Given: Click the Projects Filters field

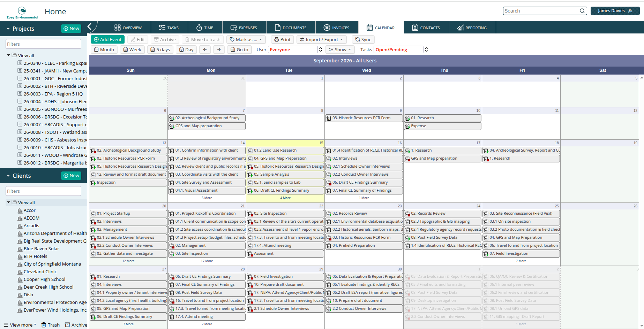Looking at the screenshot, I should pos(43,44).
